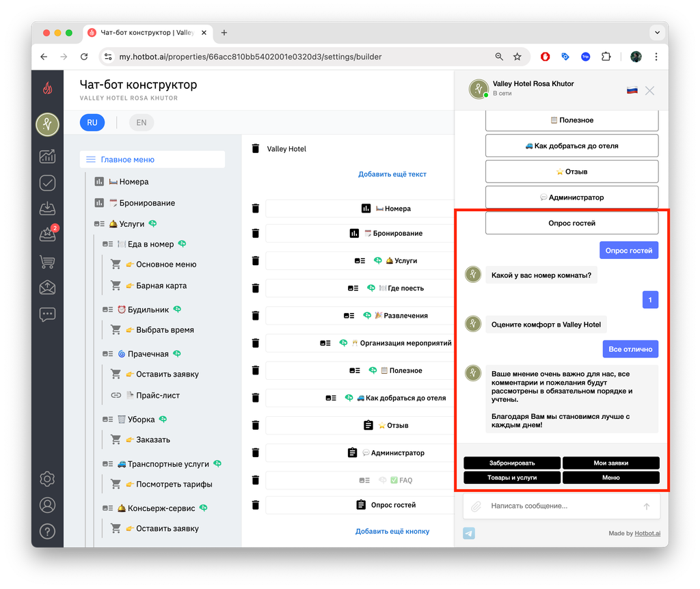Delete the Услуги button row
700x589 pixels.
256,260
